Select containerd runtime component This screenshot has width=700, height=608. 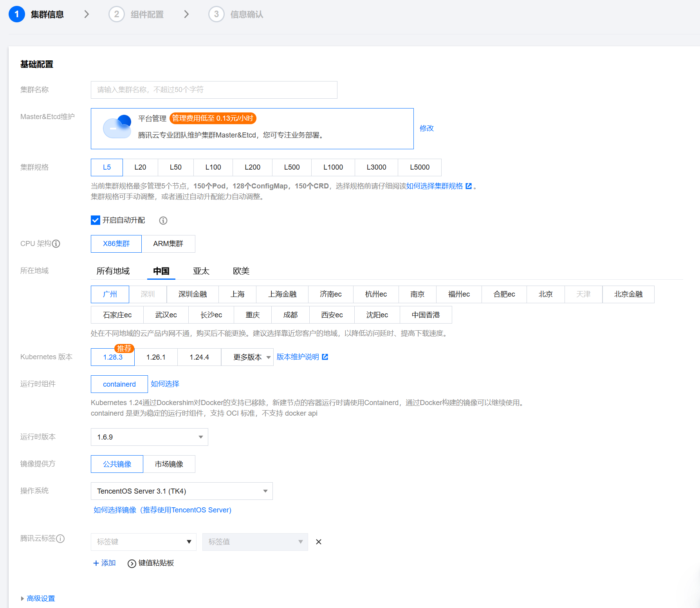coord(119,384)
